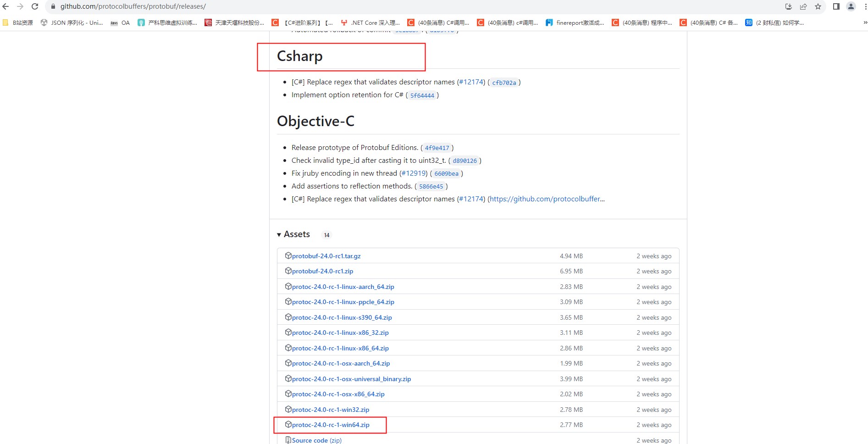
Task: Open #12174 link in the Objective-C list
Action: click(x=471, y=199)
